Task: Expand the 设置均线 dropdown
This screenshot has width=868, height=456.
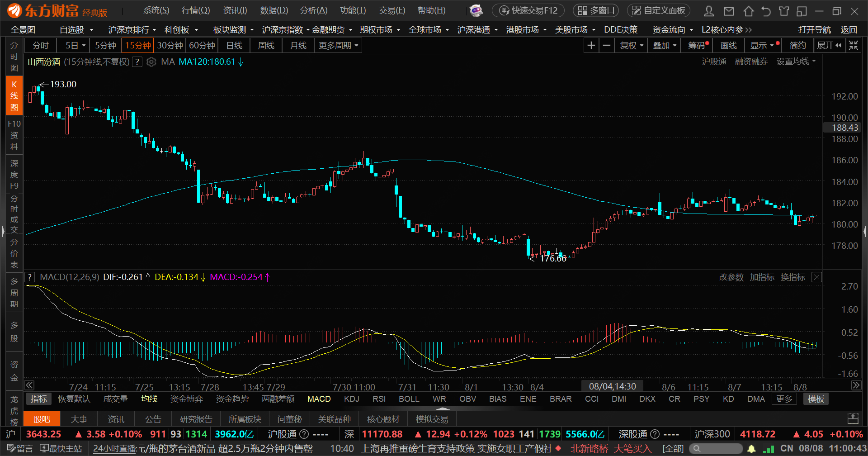Action: point(796,62)
